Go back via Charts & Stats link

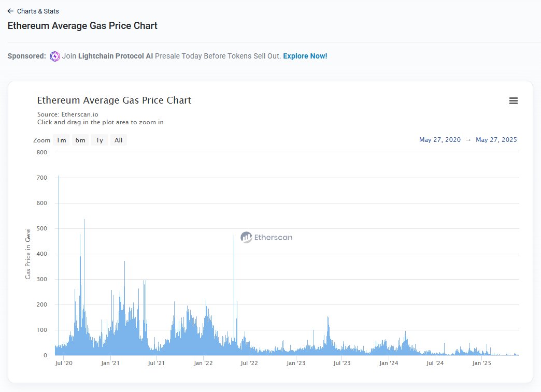click(38, 11)
